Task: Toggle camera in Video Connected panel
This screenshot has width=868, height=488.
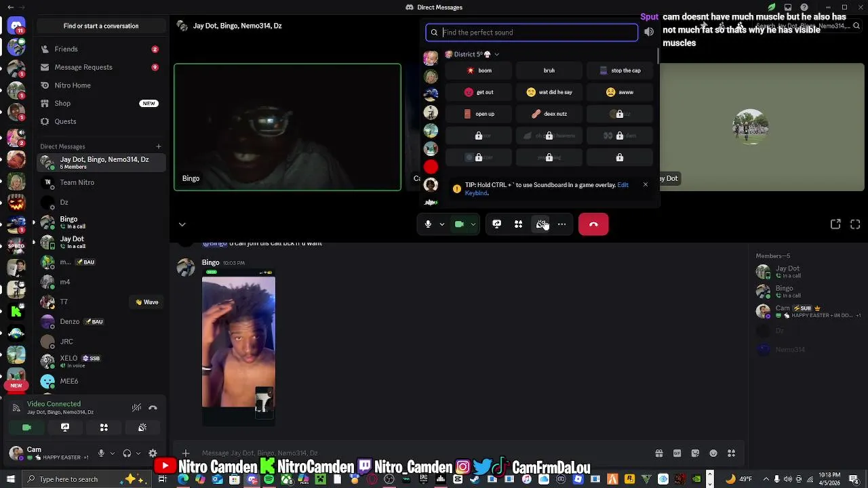Action: (x=26, y=428)
